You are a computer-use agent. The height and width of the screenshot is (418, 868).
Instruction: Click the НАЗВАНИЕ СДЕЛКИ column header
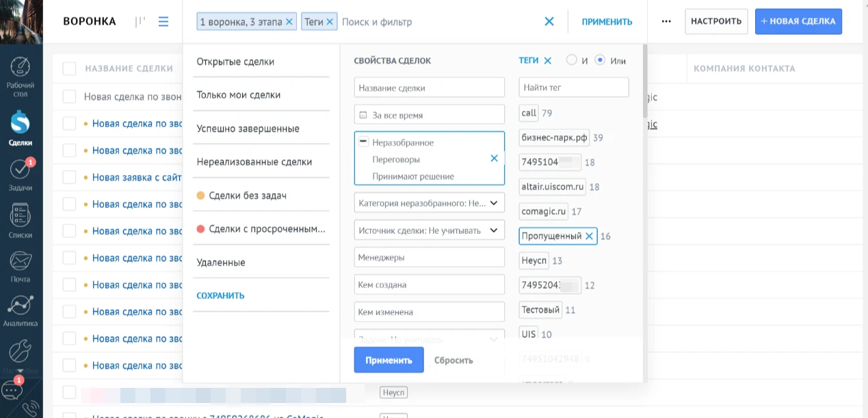(129, 68)
